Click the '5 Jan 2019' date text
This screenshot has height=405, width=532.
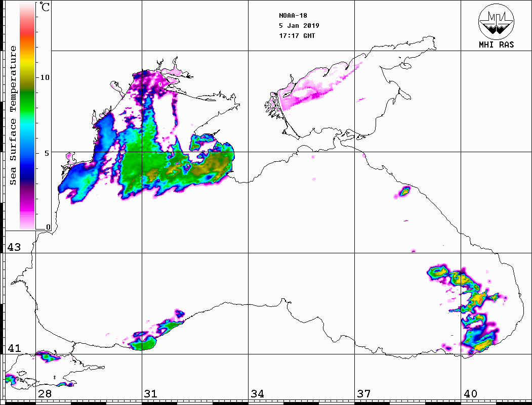click(299, 26)
